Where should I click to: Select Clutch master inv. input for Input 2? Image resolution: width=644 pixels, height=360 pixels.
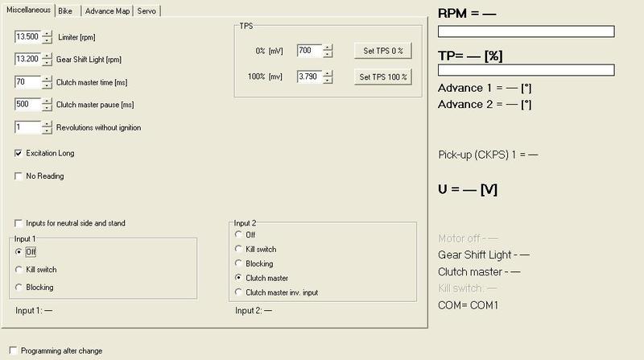(x=238, y=292)
